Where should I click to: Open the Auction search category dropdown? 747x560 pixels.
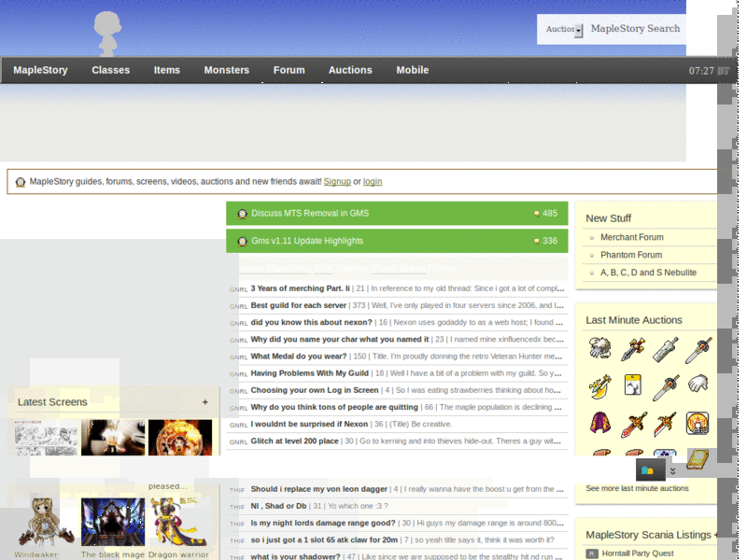pos(564,29)
